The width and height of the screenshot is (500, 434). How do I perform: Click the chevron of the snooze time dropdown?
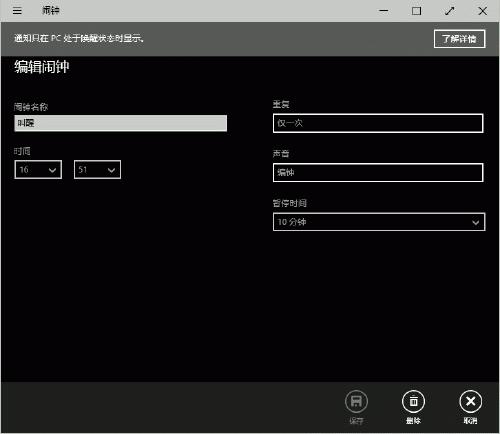tap(475, 222)
